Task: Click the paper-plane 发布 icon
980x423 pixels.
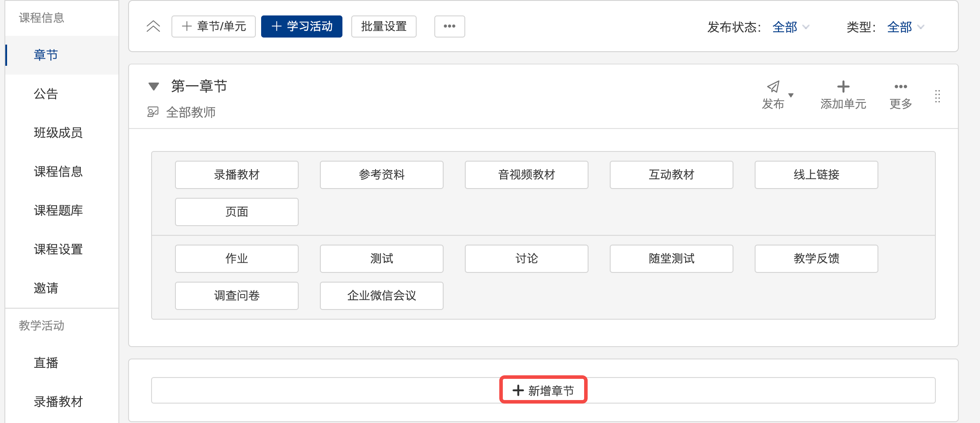Action: point(773,87)
